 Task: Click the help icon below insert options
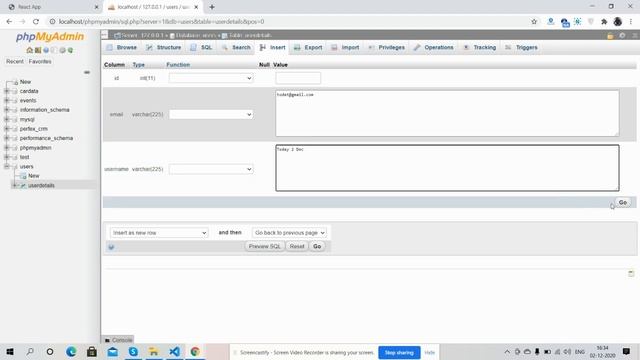coord(111,247)
